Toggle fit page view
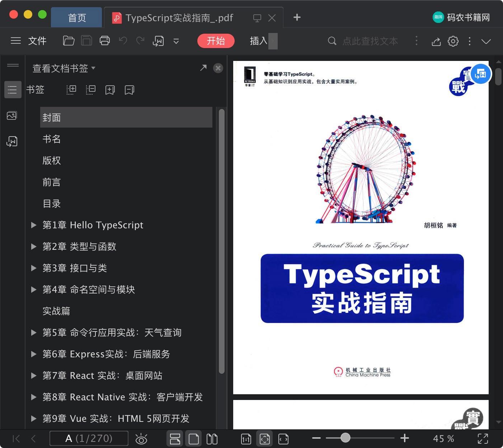 pos(265,439)
